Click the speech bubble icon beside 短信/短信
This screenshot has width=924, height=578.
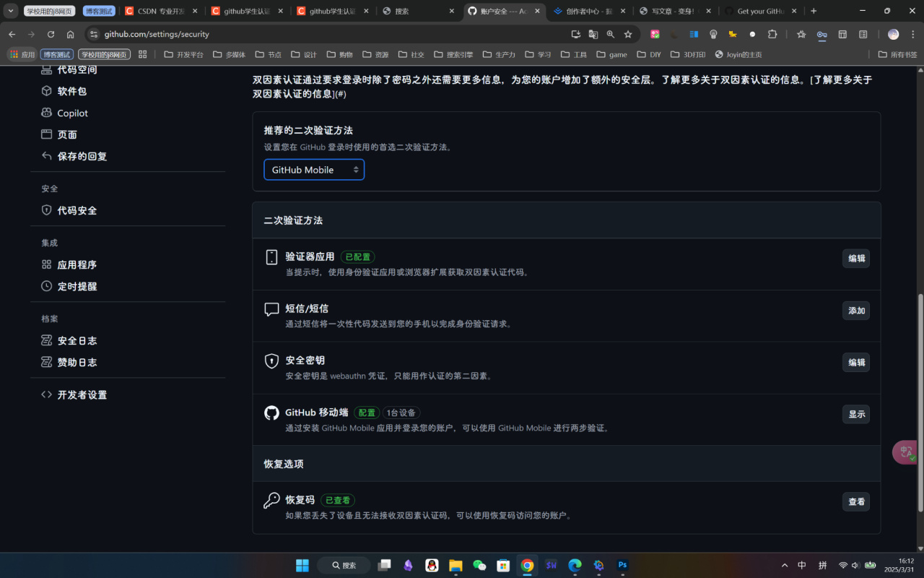271,309
